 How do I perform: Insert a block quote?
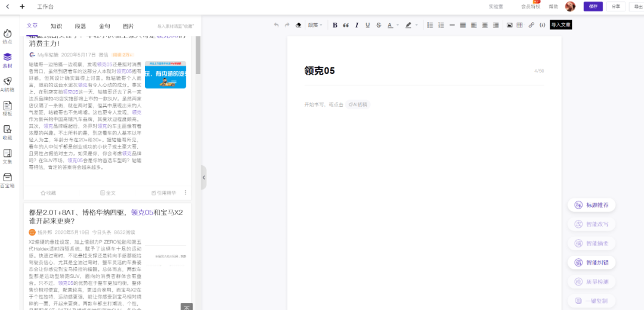(346, 25)
